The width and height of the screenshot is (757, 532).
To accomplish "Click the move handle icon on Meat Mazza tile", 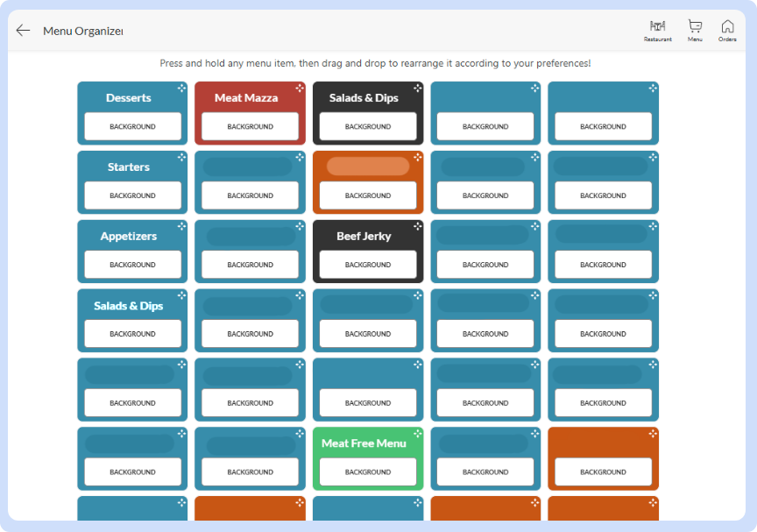I will pos(300,89).
